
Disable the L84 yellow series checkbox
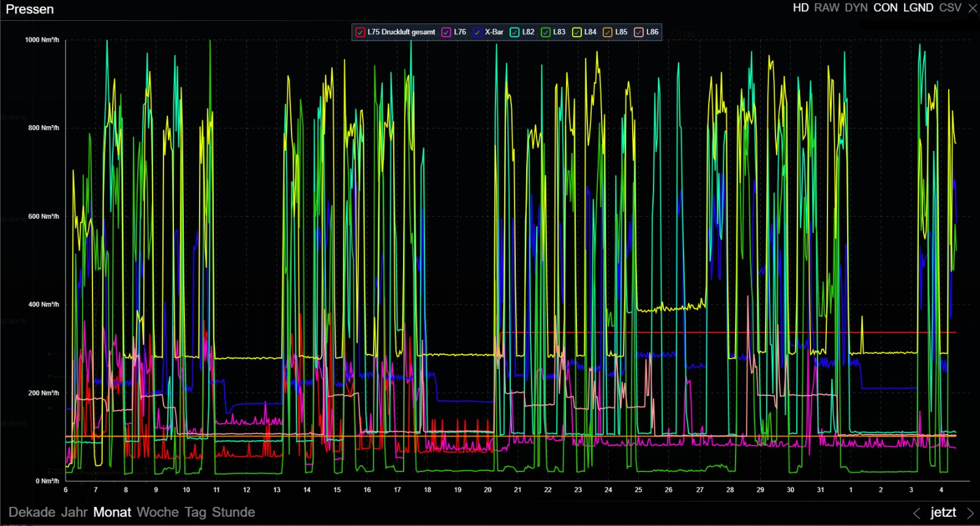(577, 32)
